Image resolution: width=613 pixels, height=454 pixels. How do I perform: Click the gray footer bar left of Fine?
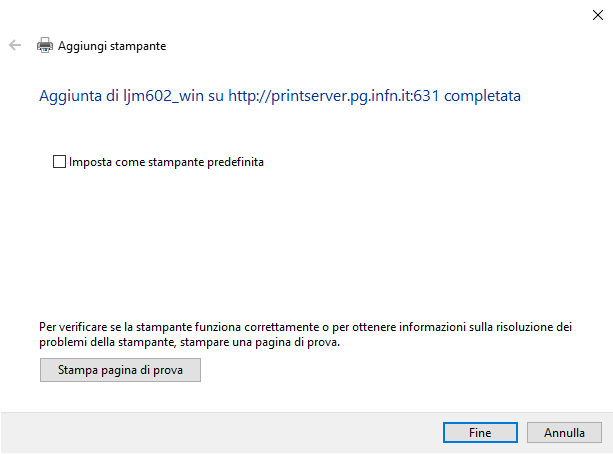[221, 432]
